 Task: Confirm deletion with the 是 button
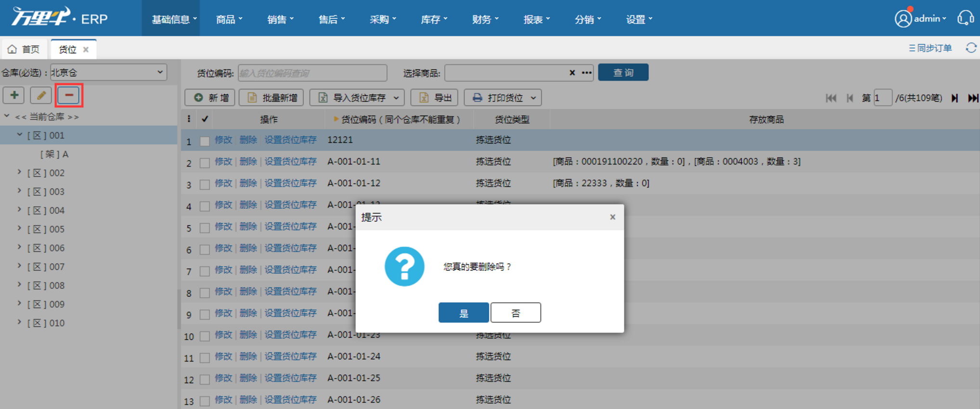[x=464, y=313]
